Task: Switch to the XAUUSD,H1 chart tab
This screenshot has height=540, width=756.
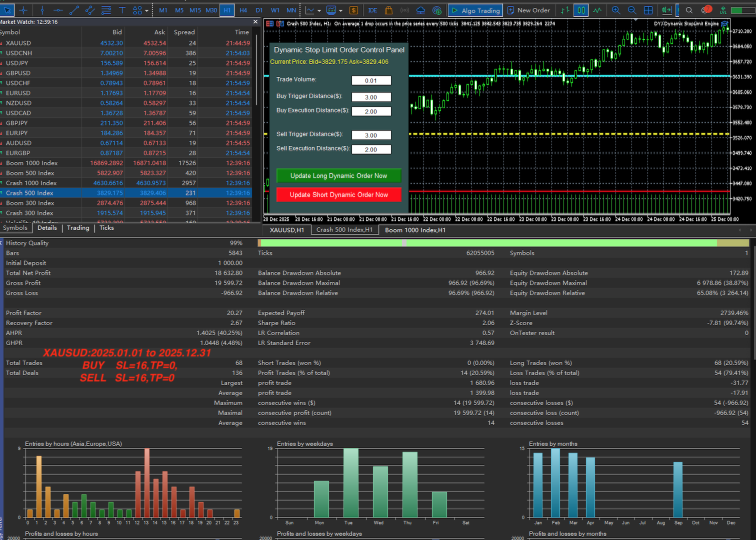Action: click(x=286, y=230)
